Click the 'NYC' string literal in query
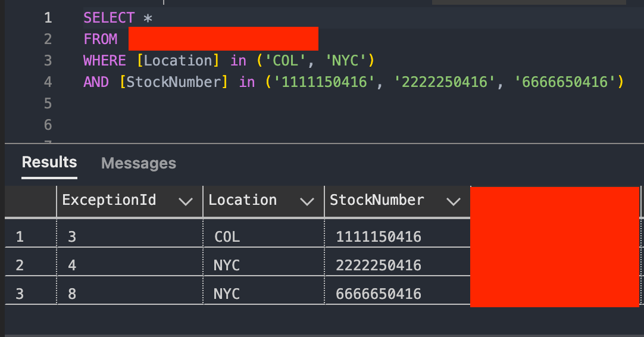 point(345,60)
